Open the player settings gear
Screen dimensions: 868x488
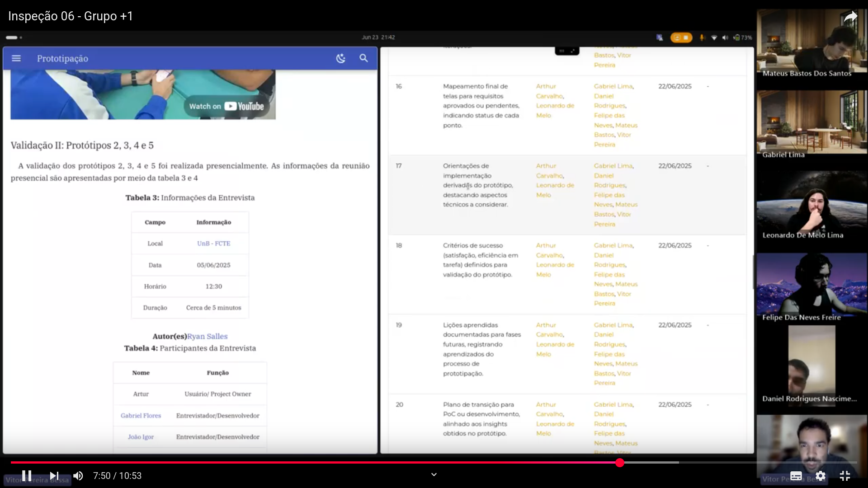coord(821,476)
